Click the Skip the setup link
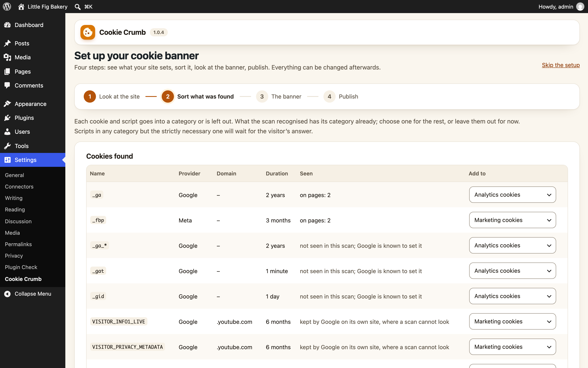Viewport: 588px width, 368px height. point(561,65)
